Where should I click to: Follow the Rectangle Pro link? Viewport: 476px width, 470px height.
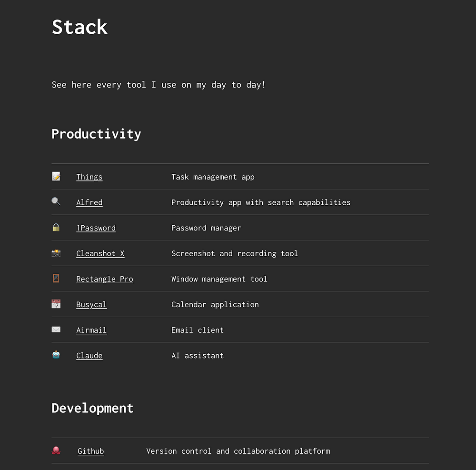[x=104, y=279]
